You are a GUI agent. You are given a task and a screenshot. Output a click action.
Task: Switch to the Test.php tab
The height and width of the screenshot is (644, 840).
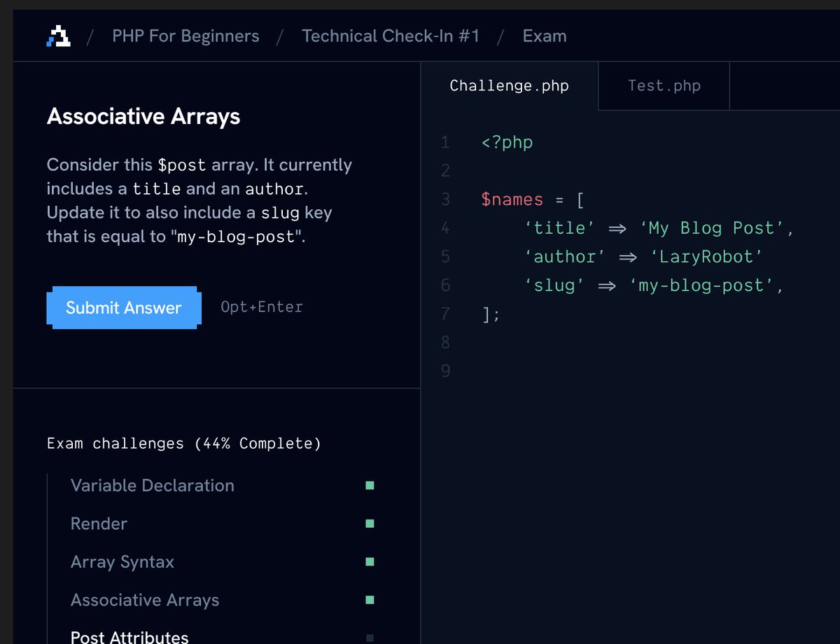pyautogui.click(x=664, y=85)
